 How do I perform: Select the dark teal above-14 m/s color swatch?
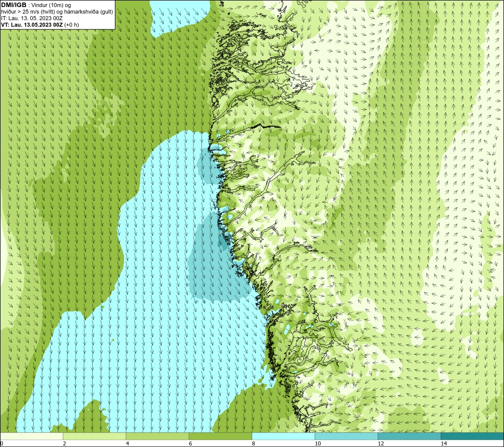tap(473, 436)
